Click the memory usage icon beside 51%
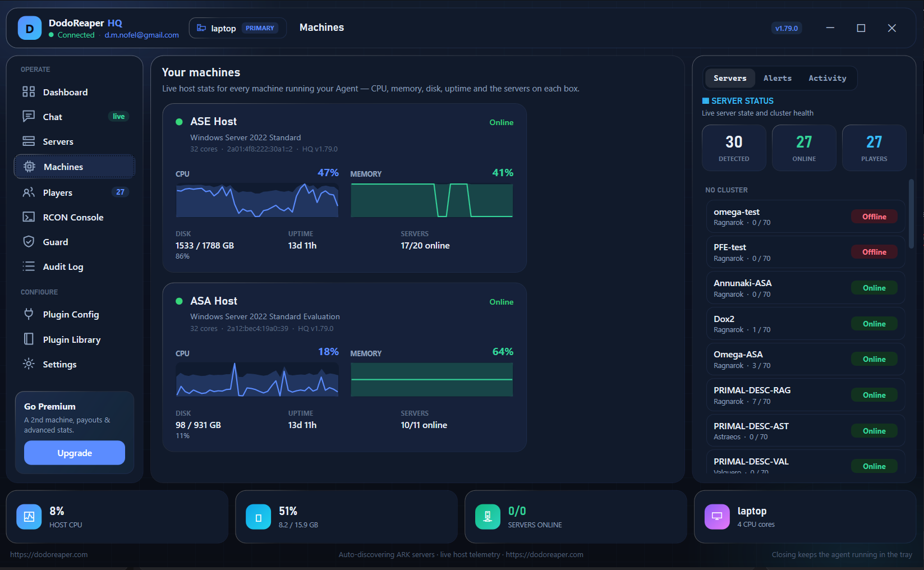 pos(259,517)
